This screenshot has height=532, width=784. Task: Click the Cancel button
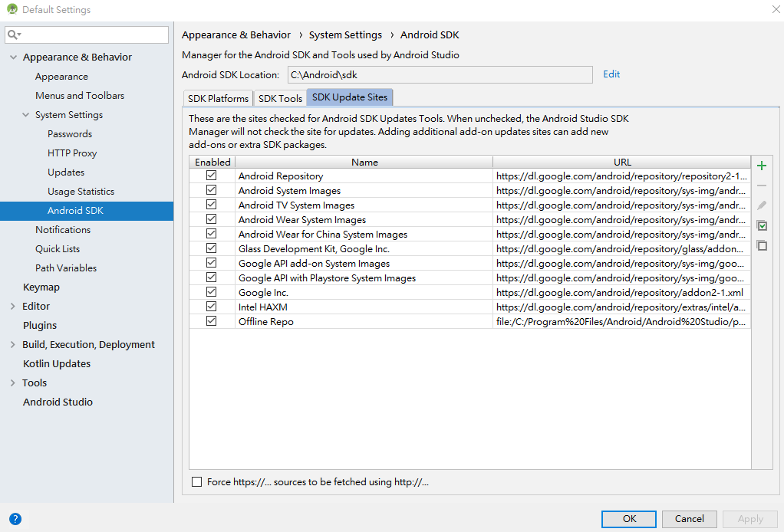pos(690,519)
